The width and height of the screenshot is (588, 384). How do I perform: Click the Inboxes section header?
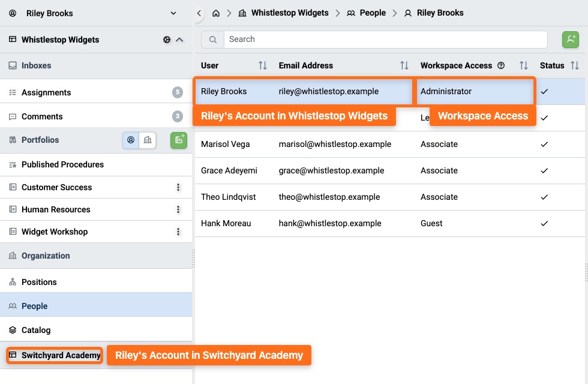96,65
